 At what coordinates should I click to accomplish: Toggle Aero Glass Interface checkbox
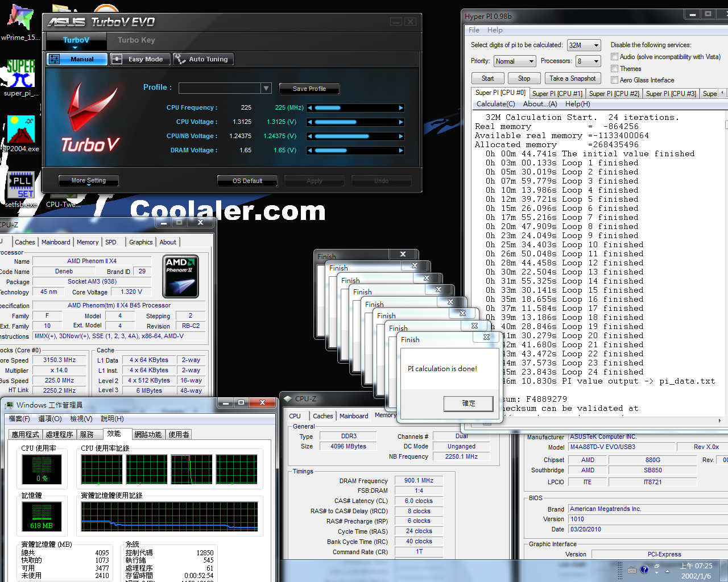(614, 80)
